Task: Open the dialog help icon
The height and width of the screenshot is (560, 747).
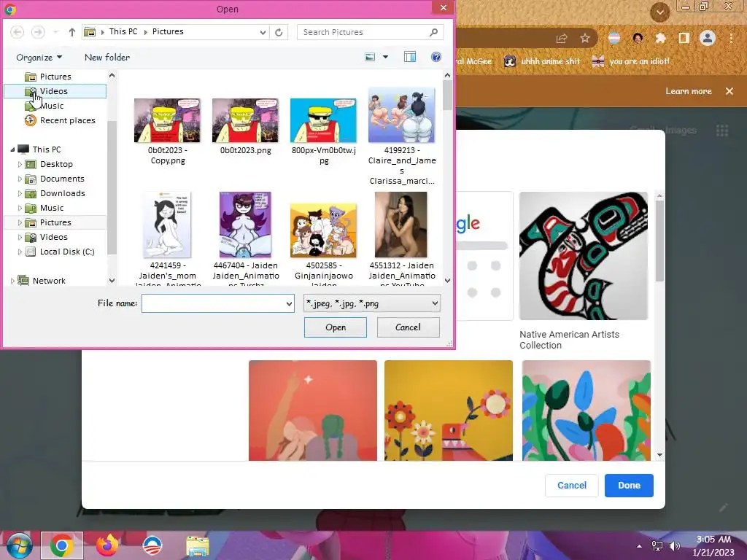Action: tap(436, 57)
